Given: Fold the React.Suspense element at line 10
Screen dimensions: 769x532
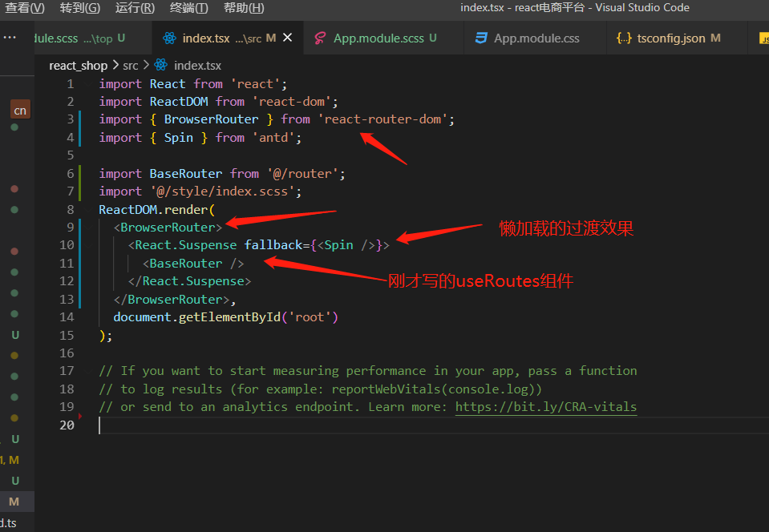Looking at the screenshot, I should [x=88, y=245].
